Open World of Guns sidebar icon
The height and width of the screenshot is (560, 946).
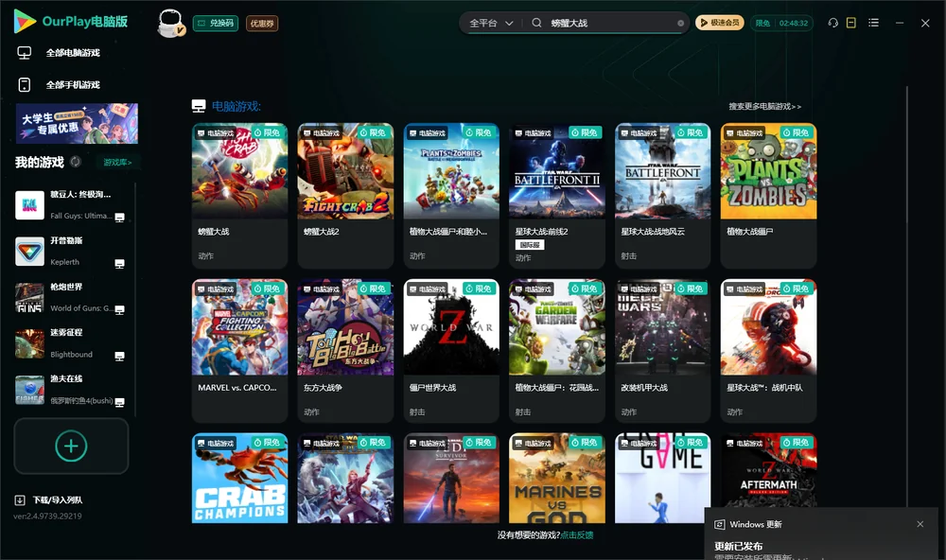29,297
